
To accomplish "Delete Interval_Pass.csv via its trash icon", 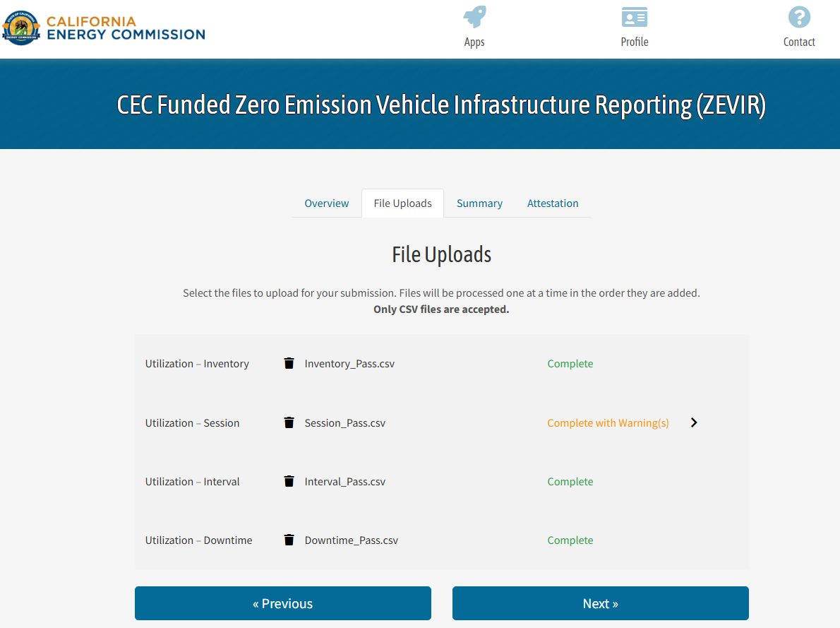I will click(289, 481).
